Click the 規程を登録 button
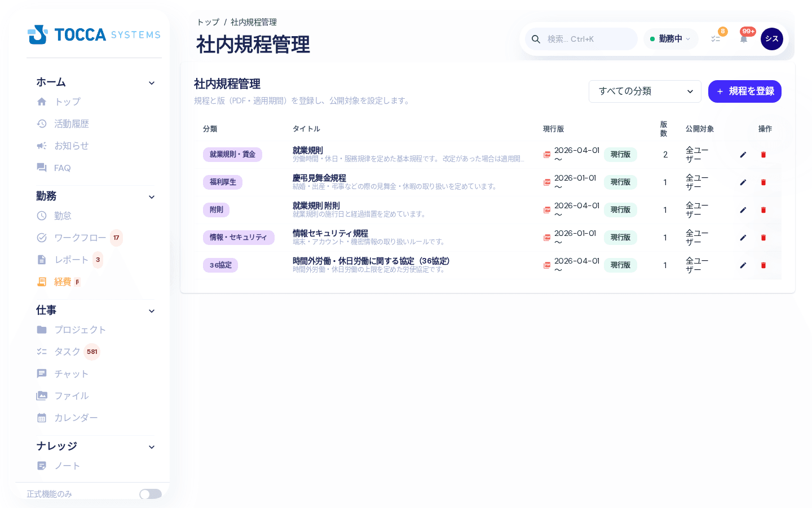This screenshot has height=508, width=812. point(745,91)
